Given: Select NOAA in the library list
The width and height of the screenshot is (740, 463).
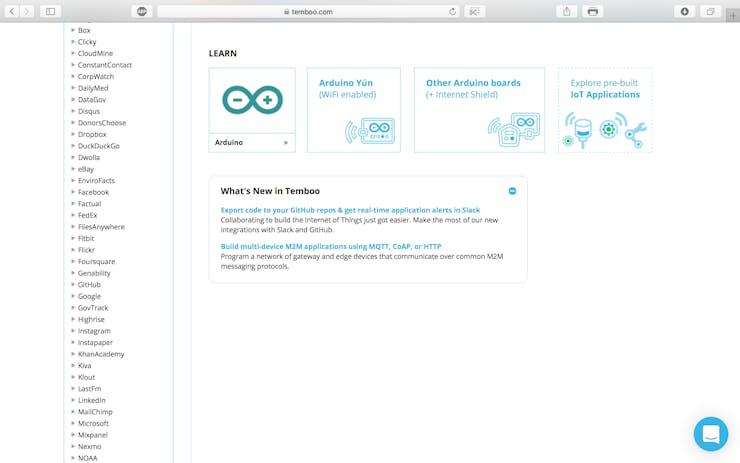Looking at the screenshot, I should coord(87,458).
